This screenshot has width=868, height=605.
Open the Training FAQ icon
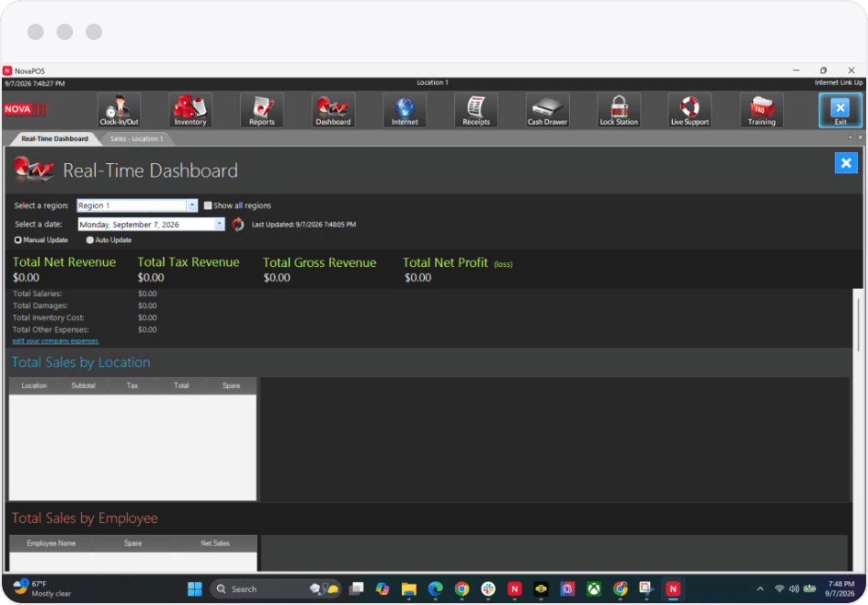(x=761, y=110)
